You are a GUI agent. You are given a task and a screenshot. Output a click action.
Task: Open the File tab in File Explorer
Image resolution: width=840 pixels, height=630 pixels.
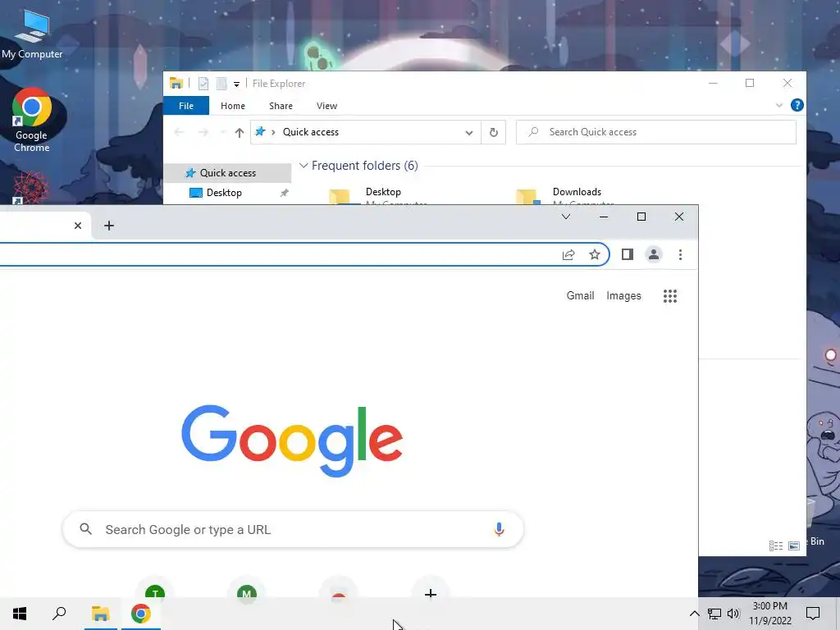186,106
